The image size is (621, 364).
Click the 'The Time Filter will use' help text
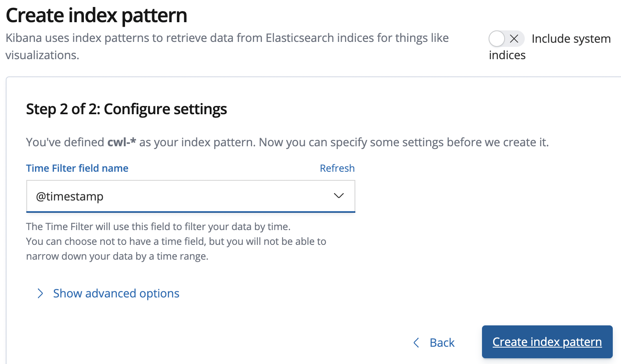point(158,227)
